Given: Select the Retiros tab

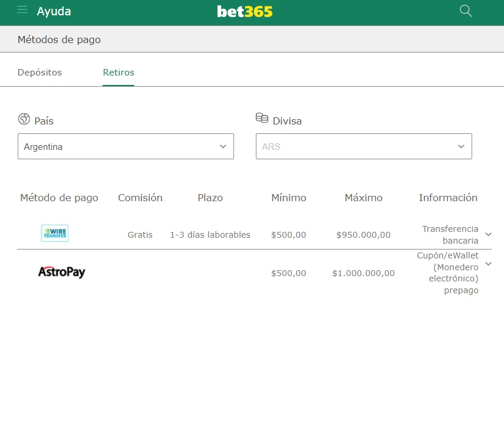Looking at the screenshot, I should pos(118,73).
